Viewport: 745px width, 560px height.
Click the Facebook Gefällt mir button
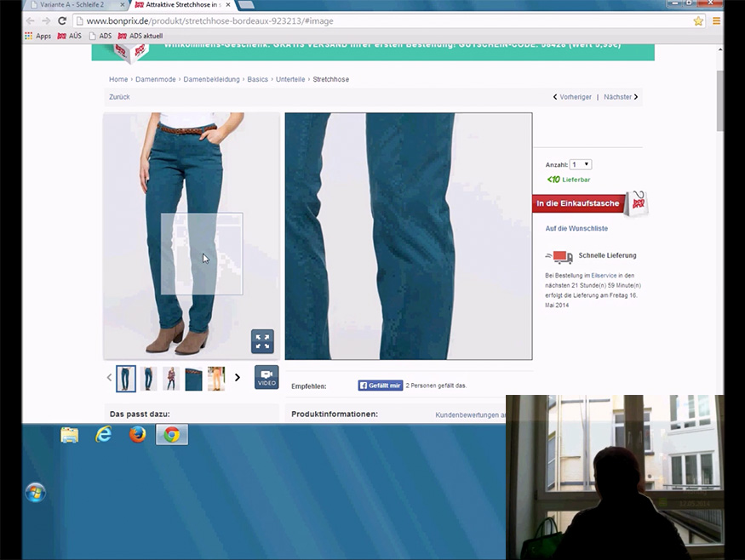[381, 386]
